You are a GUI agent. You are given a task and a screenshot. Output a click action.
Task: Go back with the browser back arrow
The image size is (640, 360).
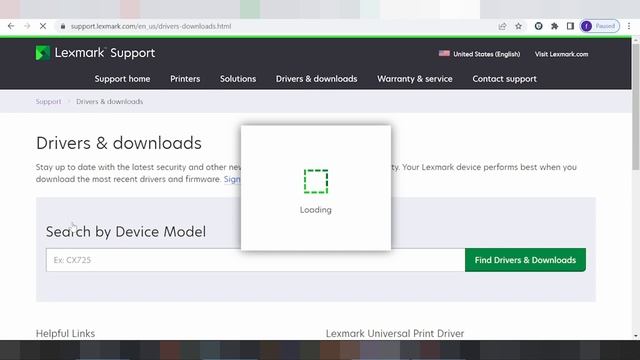tap(11, 26)
